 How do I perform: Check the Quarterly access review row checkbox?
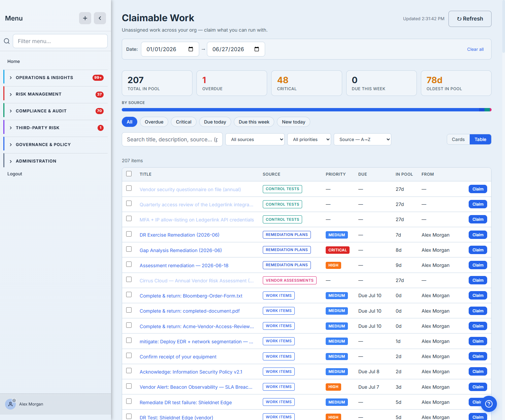[x=129, y=203]
